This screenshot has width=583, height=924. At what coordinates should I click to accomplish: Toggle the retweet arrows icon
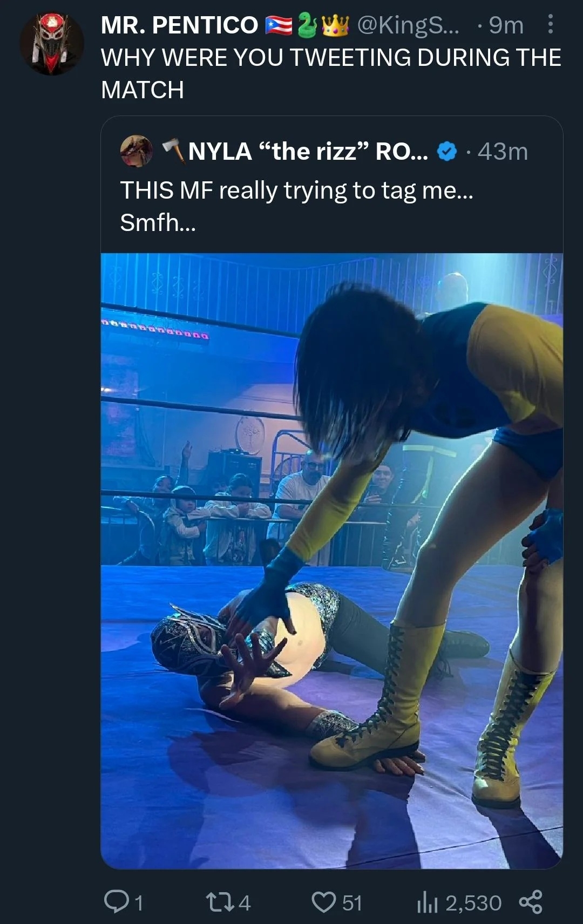pyautogui.click(x=220, y=902)
